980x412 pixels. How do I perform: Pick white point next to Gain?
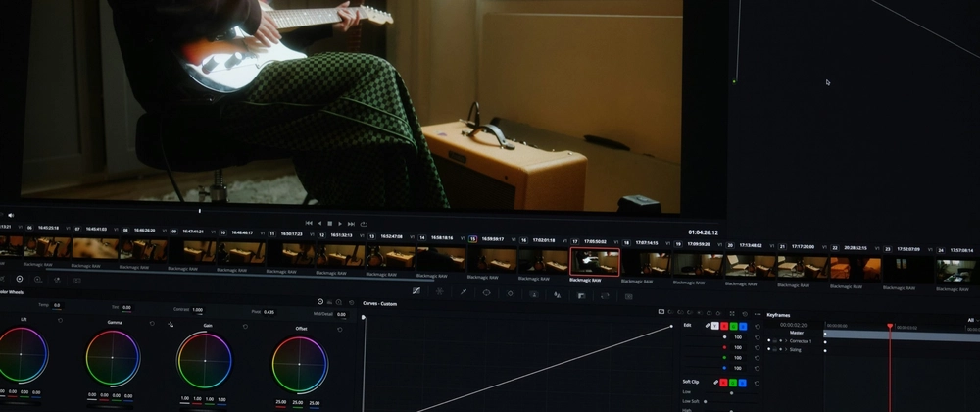(171, 325)
